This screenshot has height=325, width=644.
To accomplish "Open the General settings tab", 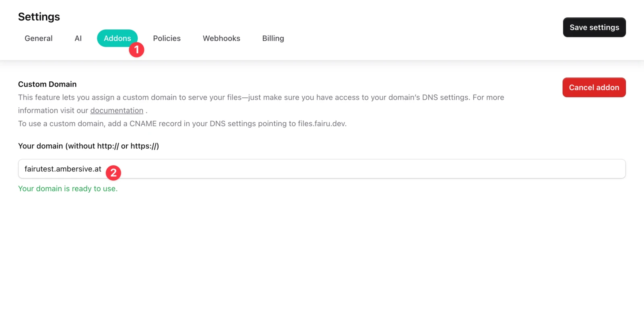I will coord(39,38).
